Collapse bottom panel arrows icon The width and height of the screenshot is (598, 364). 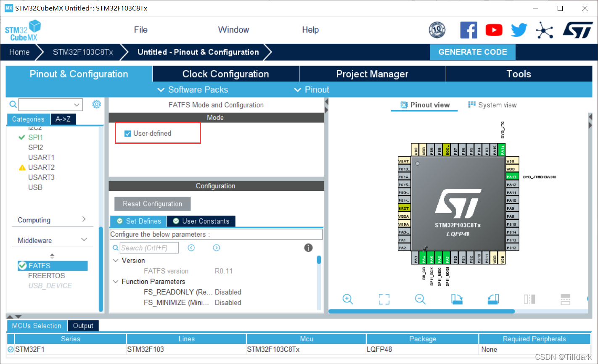pos(14,316)
